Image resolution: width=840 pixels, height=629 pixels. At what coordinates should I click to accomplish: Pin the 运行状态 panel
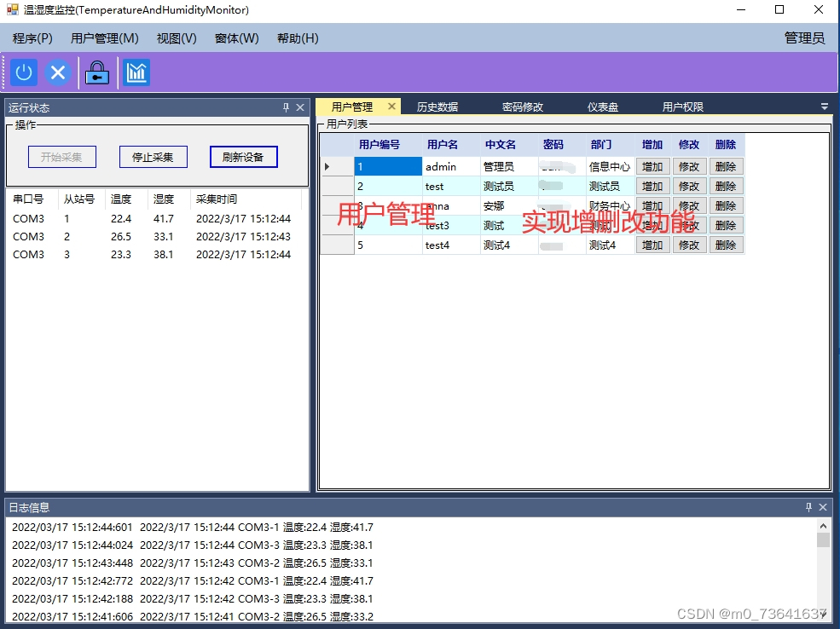286,107
